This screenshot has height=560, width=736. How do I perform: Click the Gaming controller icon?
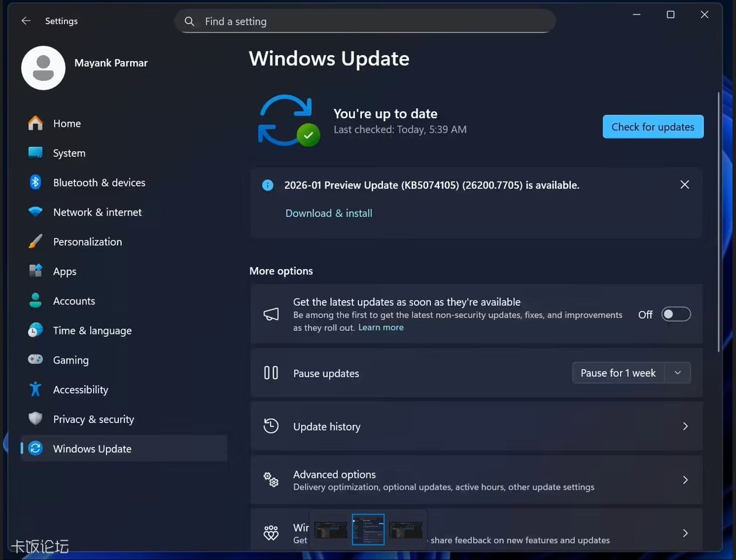point(36,360)
